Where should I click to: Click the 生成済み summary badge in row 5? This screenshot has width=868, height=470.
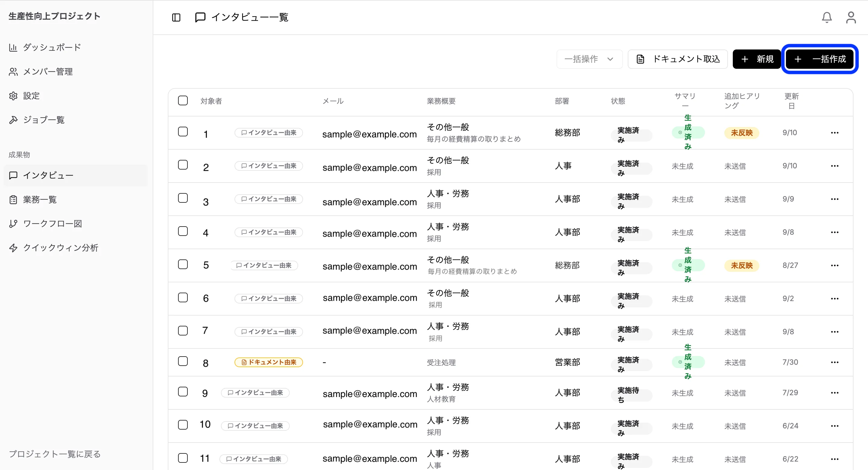pos(688,265)
